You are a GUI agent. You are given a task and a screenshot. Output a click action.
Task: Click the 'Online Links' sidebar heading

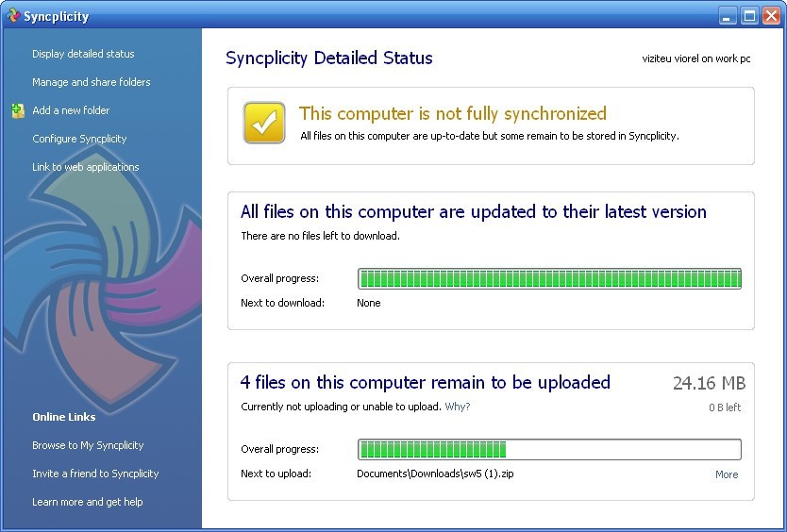(x=64, y=417)
